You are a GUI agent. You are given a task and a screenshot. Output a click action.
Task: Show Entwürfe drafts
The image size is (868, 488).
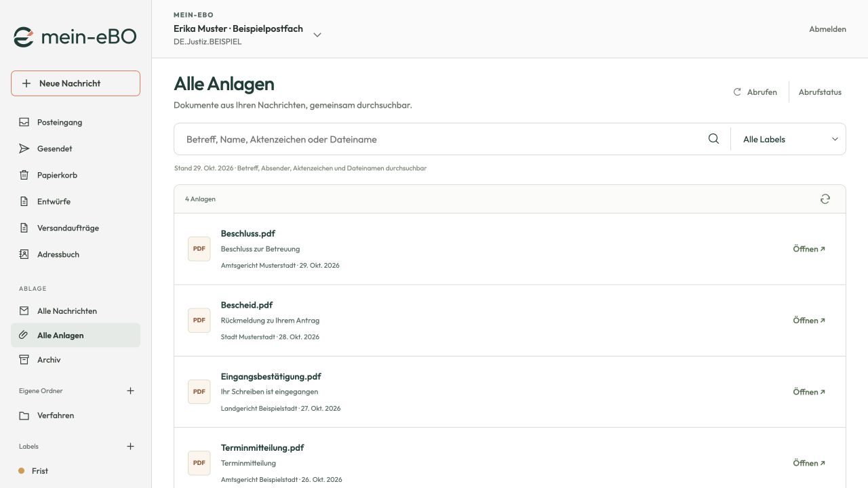[75, 201]
